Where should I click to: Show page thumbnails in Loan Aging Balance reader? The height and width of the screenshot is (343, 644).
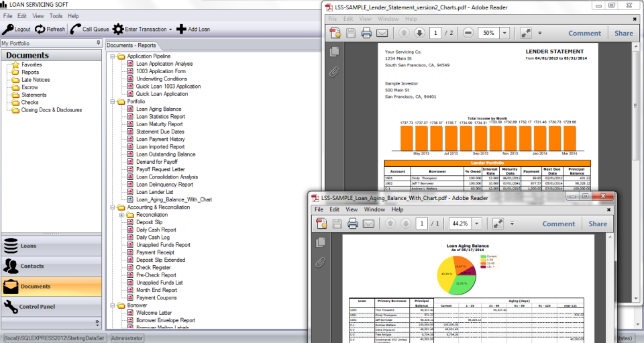click(x=321, y=242)
